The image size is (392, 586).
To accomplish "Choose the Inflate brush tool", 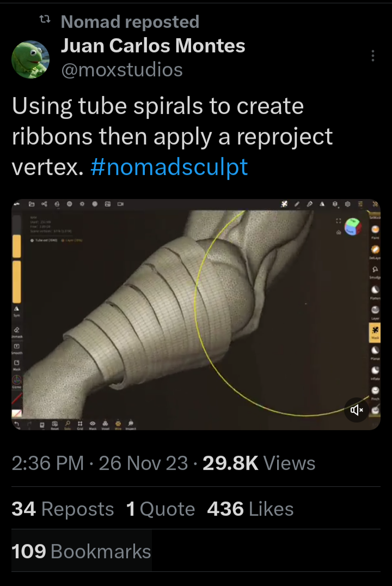I will [375, 371].
